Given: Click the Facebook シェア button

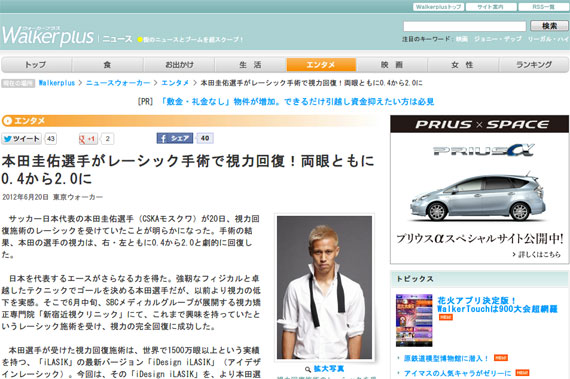Looking at the screenshot, I should pos(175,138).
